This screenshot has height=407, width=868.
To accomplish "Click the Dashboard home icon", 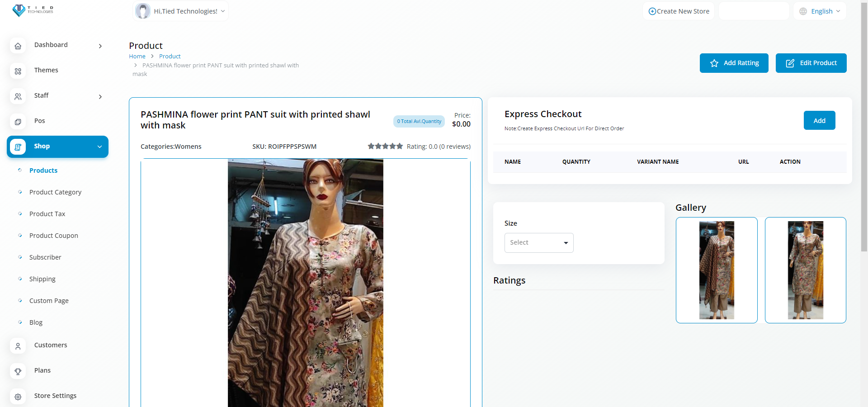I will [18, 46].
